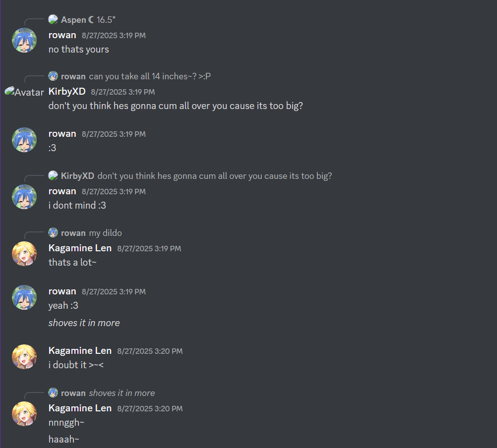
Task: Open the Aspen username in the top reply reference
Action: click(x=73, y=20)
